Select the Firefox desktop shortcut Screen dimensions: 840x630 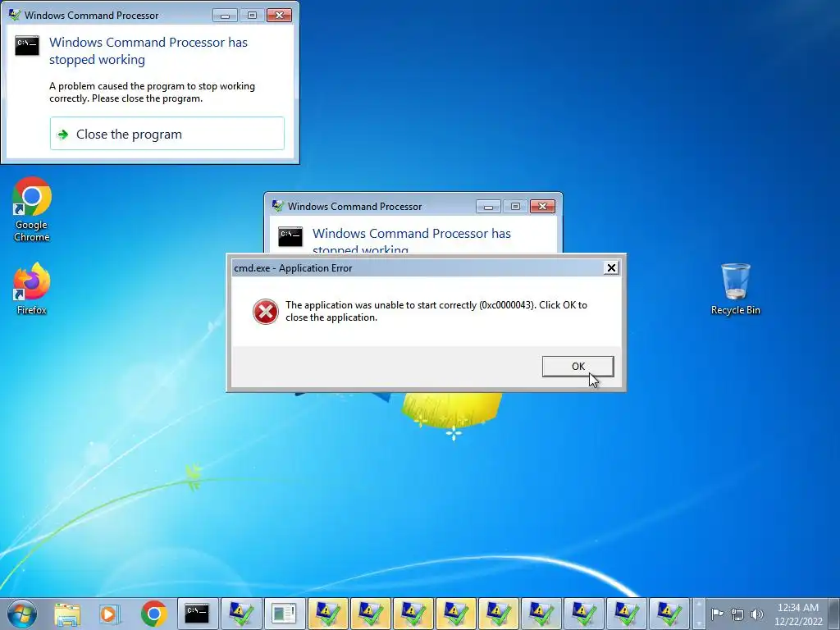point(32,289)
